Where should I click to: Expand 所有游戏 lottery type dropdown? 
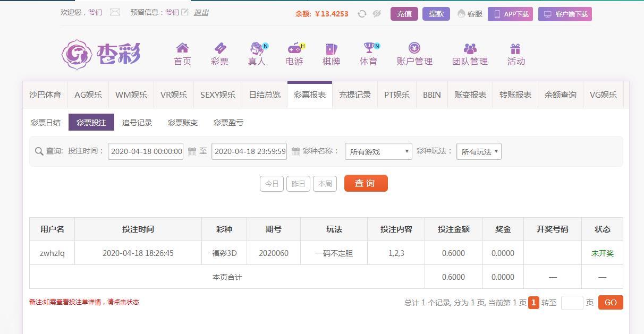[x=378, y=151]
